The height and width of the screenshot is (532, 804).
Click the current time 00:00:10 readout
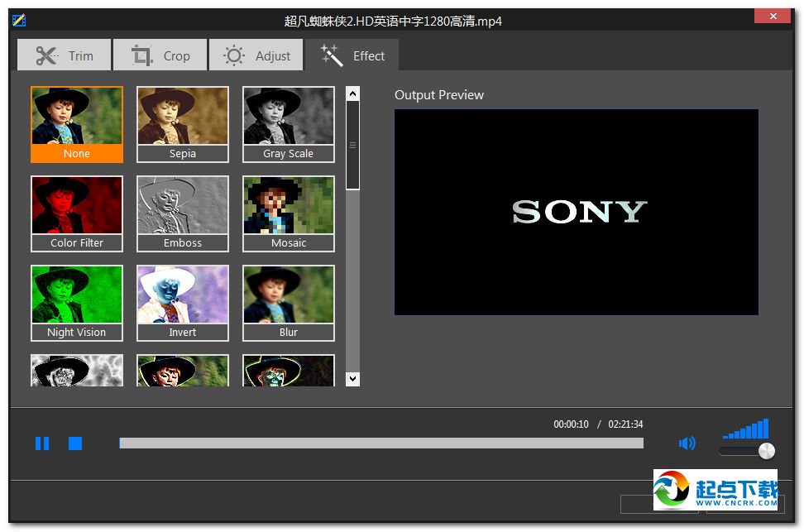pyautogui.click(x=571, y=424)
